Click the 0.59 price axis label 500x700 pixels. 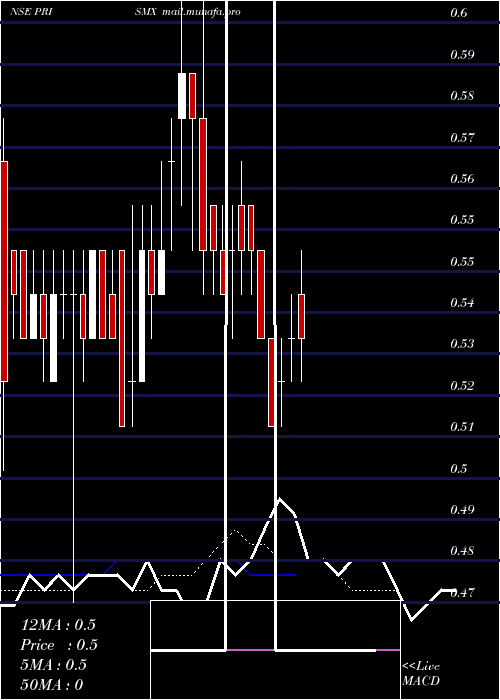(x=462, y=54)
